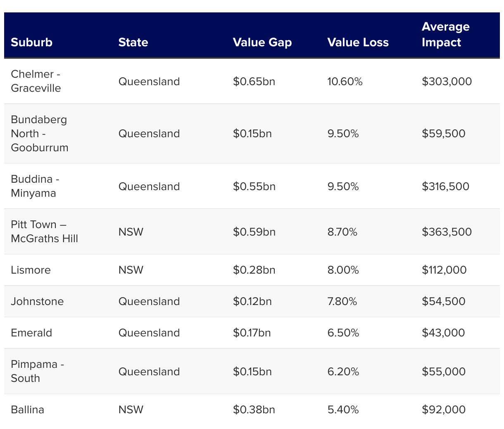The image size is (504, 429).
Task: Click the Suburb column header
Action: click(32, 42)
